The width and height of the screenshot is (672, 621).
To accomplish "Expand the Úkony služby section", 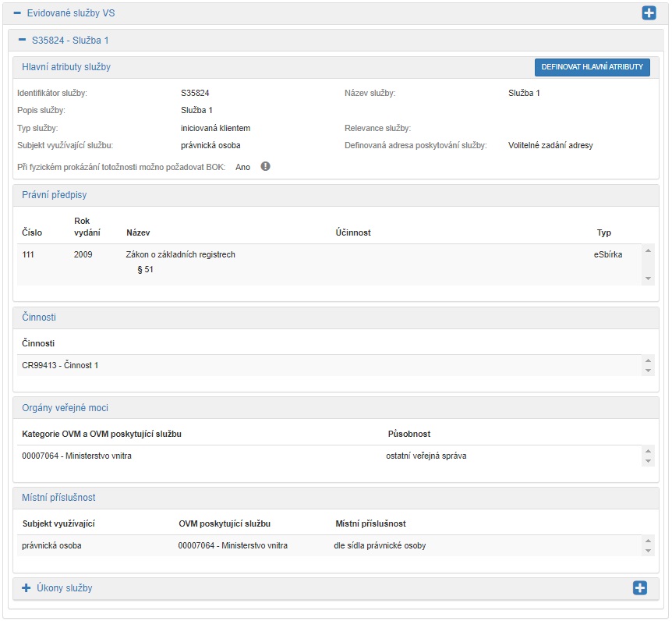I will (x=26, y=588).
